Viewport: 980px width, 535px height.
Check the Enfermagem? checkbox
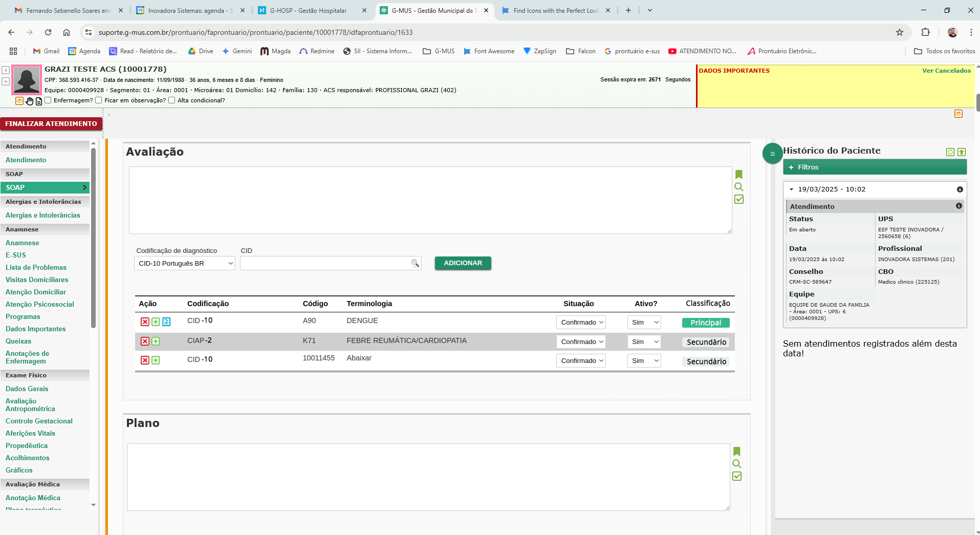[x=48, y=100]
